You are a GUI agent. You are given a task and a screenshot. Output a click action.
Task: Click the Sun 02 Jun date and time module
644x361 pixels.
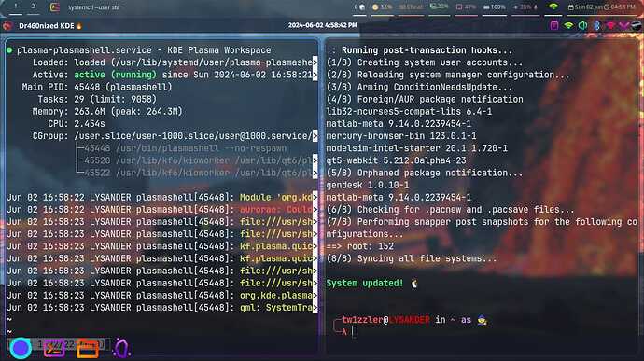[602, 7]
